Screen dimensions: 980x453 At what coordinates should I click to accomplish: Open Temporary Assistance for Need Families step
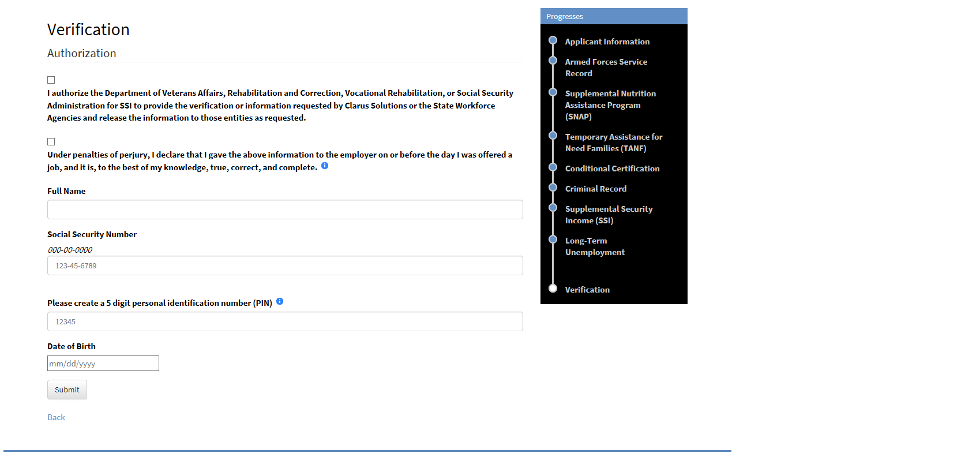[614, 143]
